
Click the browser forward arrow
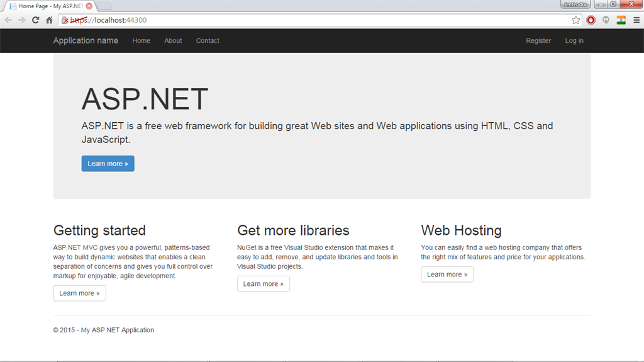(22, 20)
